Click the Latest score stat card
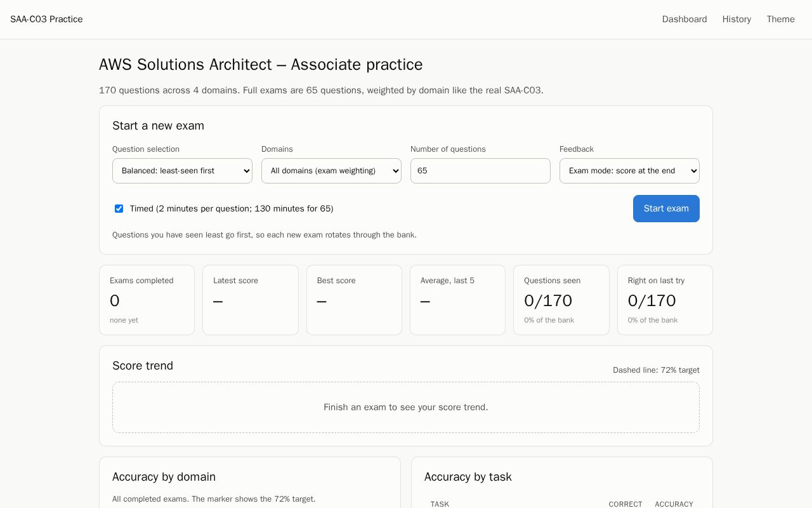 point(251,300)
